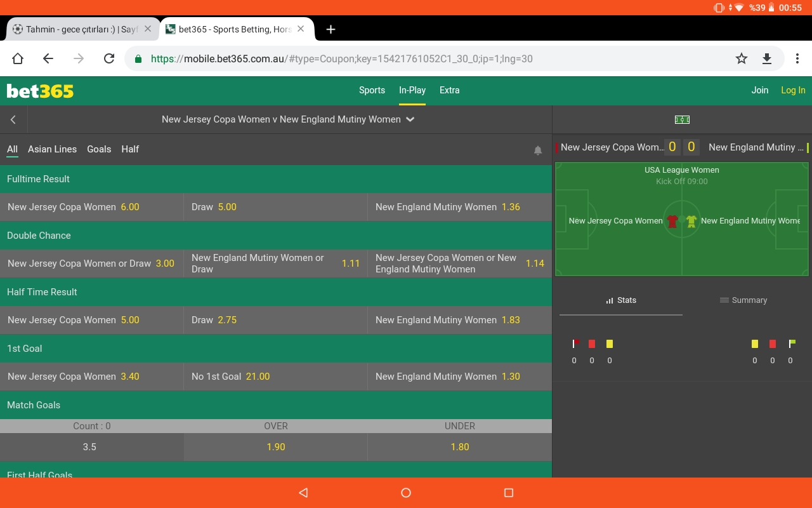812x508 pixels.
Task: Click the yellow team shirt icon
Action: click(691, 221)
